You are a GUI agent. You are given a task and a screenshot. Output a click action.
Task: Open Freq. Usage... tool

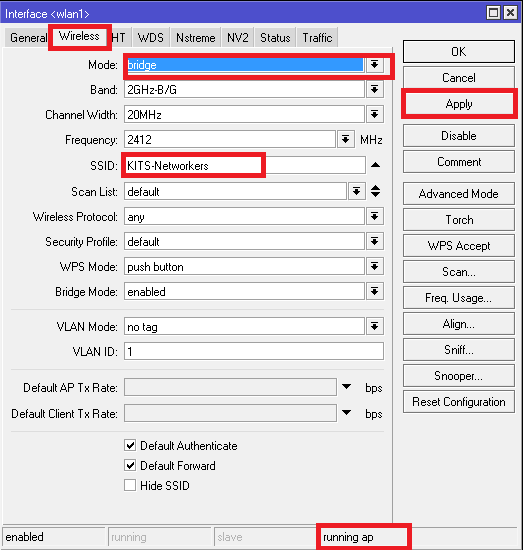pos(459,297)
